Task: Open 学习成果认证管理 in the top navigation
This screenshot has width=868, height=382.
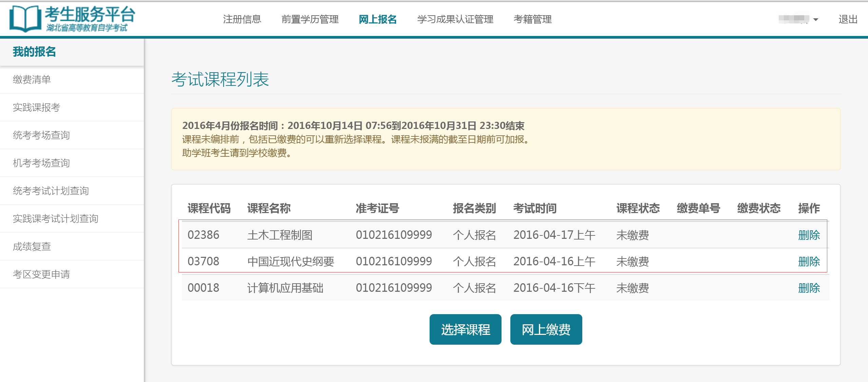Action: coord(455,19)
